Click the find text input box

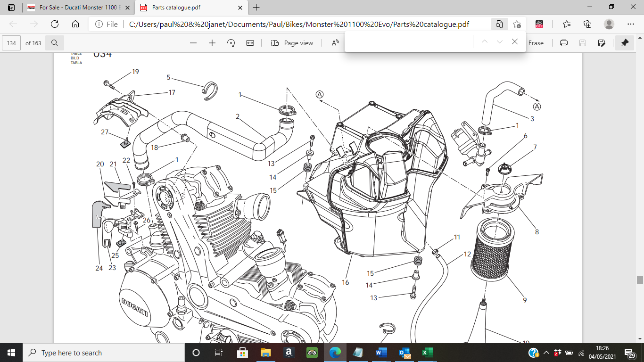pyautogui.click(x=409, y=41)
